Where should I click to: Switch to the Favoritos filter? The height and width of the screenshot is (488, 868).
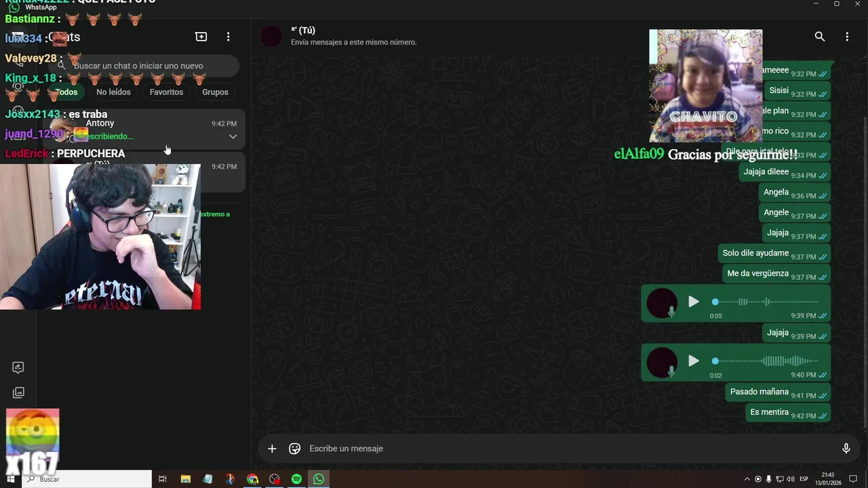tap(166, 92)
